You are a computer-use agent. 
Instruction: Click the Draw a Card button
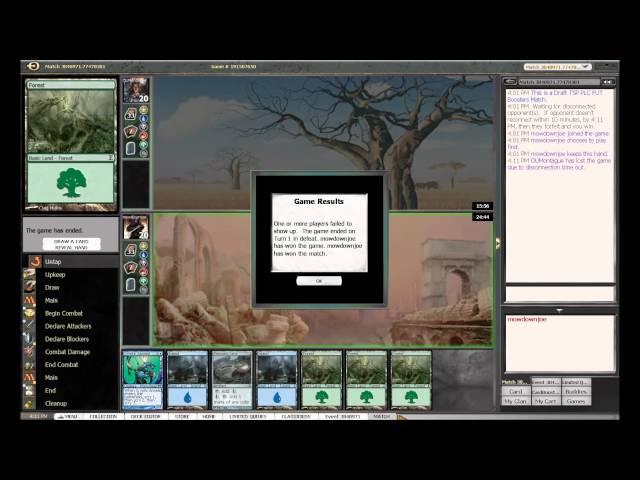(x=71, y=241)
